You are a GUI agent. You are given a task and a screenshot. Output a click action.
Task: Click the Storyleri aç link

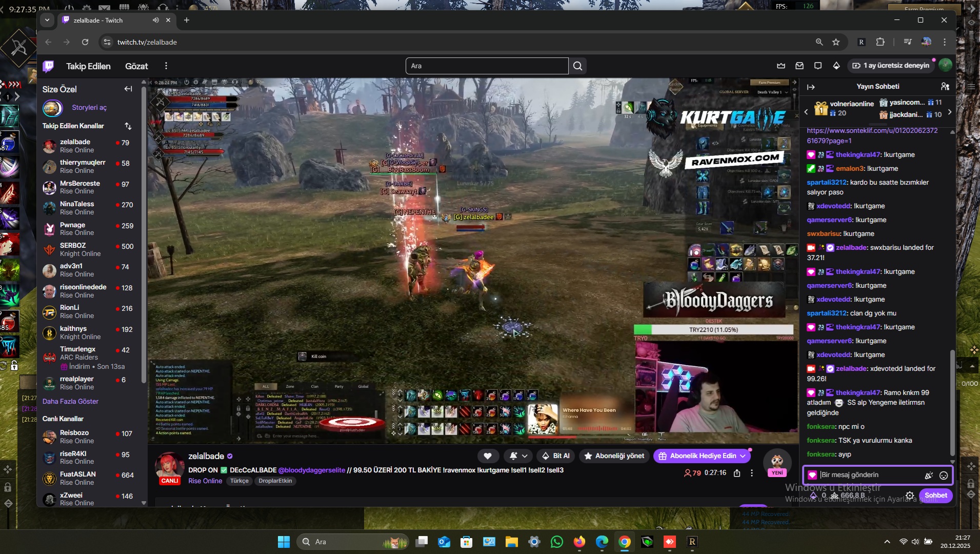(89, 108)
